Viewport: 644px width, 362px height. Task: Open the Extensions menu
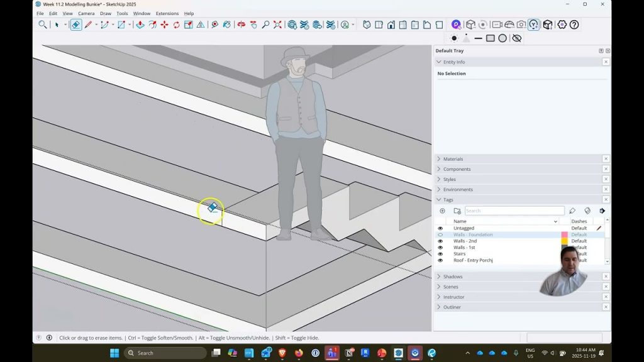(167, 13)
